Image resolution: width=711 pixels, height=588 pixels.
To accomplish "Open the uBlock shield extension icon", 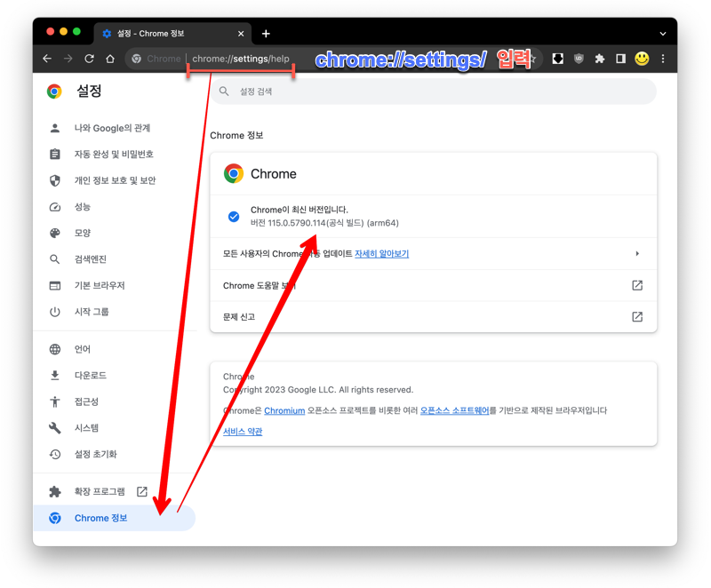I will 579,59.
